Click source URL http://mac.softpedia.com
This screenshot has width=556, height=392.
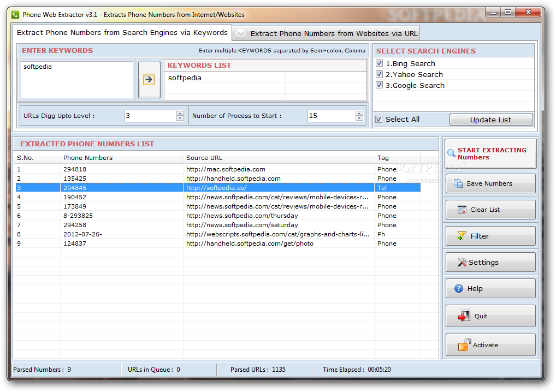[x=226, y=169]
